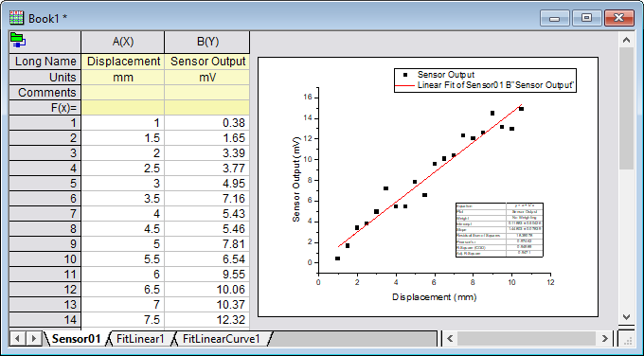Click the F(x)= cell for column B
Screen dimensions: 644x356
pos(207,108)
